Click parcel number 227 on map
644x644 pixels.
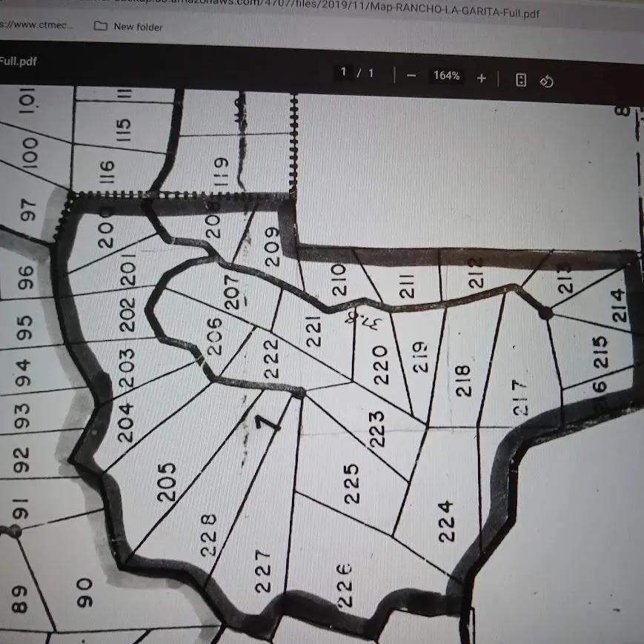click(263, 571)
